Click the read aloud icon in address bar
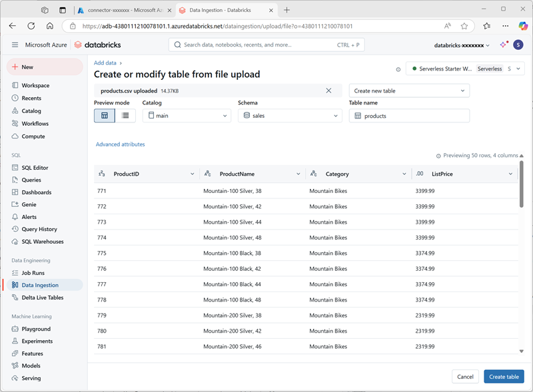This screenshot has width=533, height=392. [x=448, y=26]
